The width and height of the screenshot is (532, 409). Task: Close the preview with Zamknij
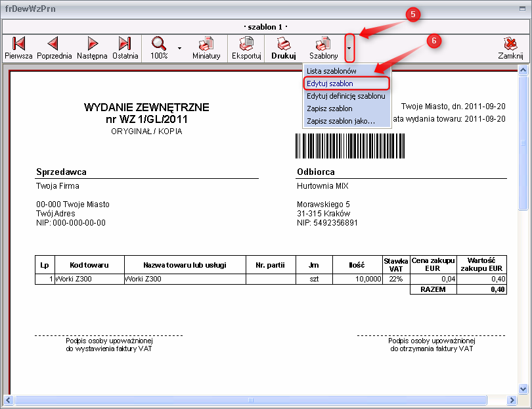(x=510, y=47)
